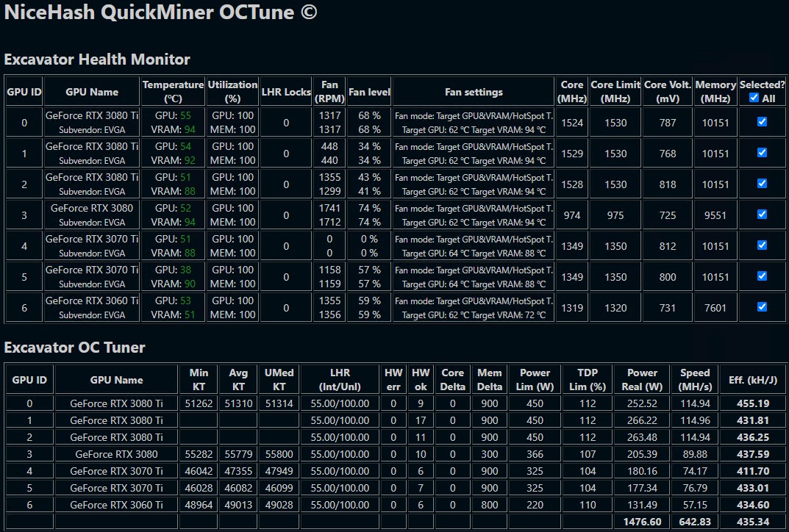Click the Mem Delta column header
Viewport: 789px width, 532px height.
click(x=489, y=380)
